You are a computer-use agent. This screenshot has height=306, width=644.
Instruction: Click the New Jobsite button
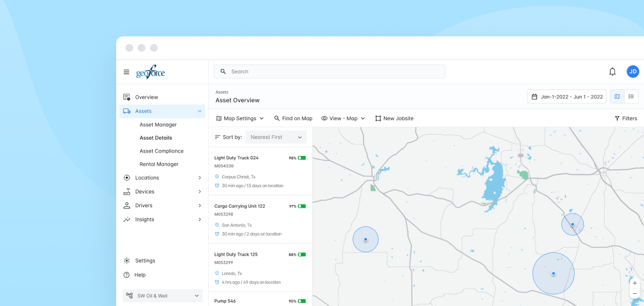click(x=394, y=118)
